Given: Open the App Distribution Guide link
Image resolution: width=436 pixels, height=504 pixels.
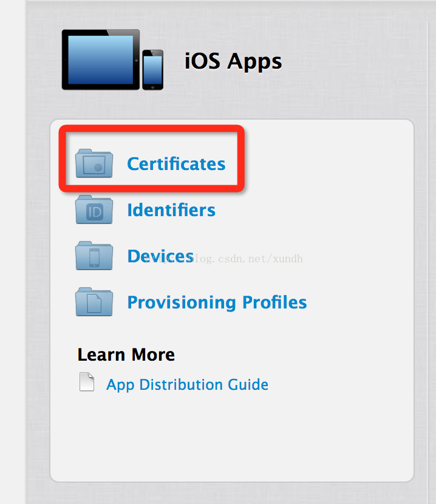Looking at the screenshot, I should [187, 385].
